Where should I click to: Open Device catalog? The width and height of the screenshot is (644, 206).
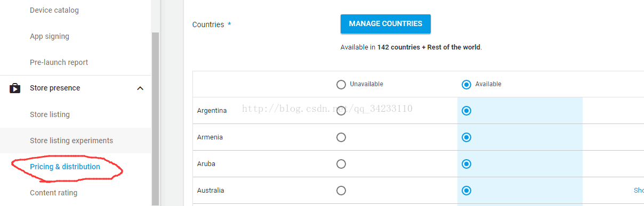54,10
